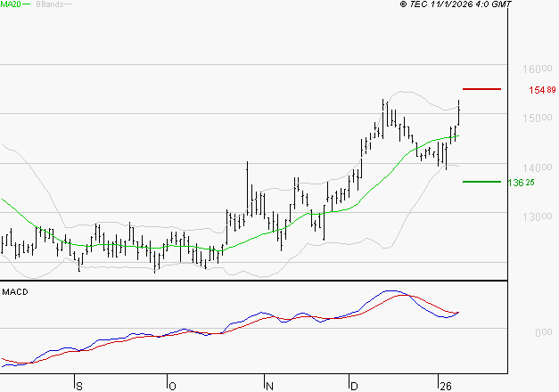Click the S month label on time axis
This screenshot has width=559, height=392.
79,387
